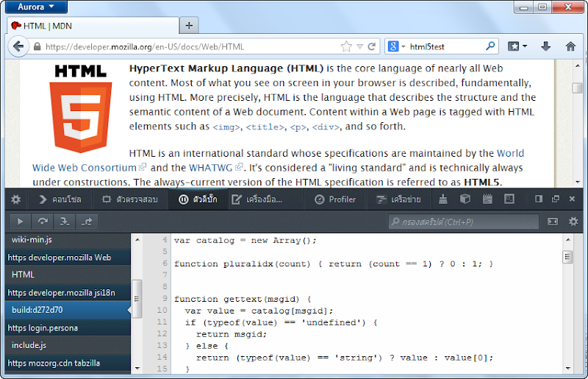Dock developer tools to side
Screen dimensions: 588x379
click(539, 199)
